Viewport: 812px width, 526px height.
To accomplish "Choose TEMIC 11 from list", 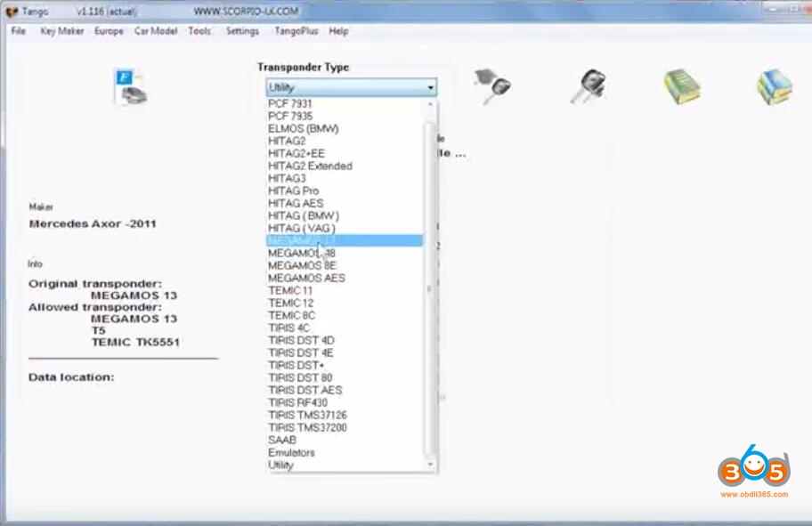I will point(345,290).
